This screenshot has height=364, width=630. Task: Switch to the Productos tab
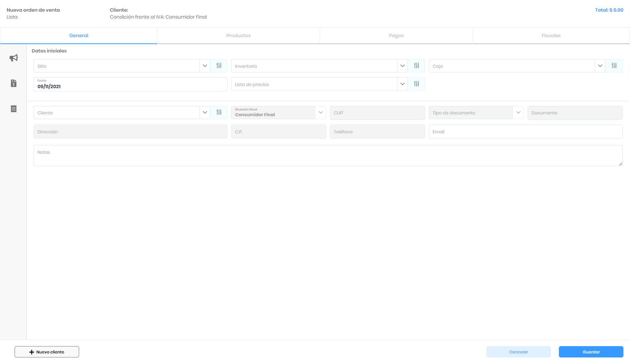pos(238,36)
